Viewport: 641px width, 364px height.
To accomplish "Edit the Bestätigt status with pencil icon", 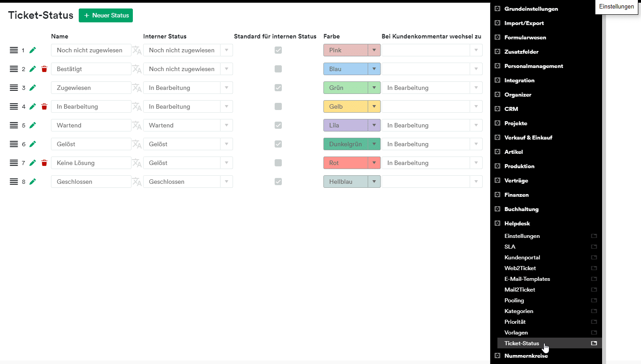I will pyautogui.click(x=32, y=69).
